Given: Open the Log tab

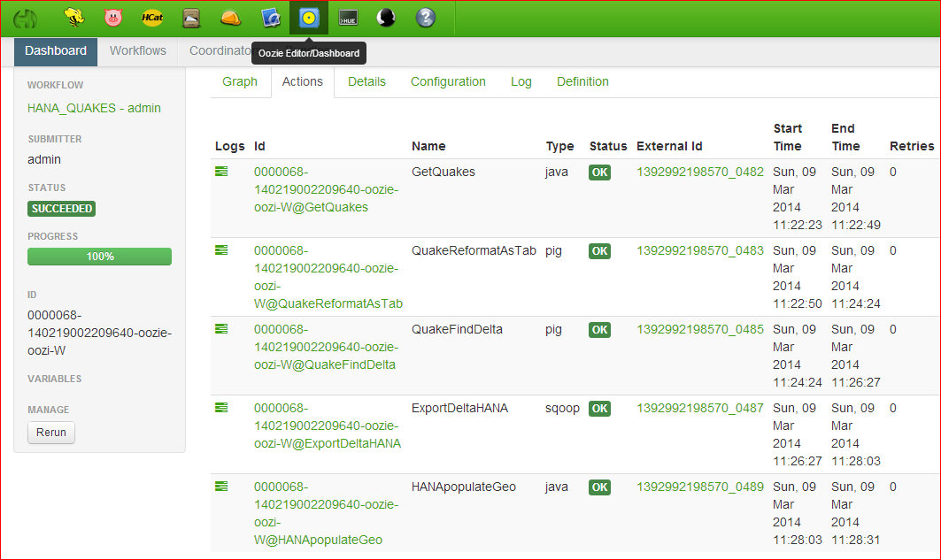Looking at the screenshot, I should point(521,81).
